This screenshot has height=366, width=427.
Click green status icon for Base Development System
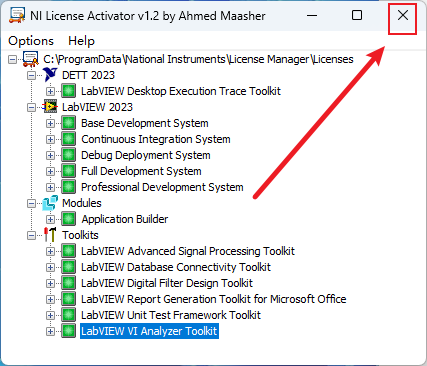69,123
